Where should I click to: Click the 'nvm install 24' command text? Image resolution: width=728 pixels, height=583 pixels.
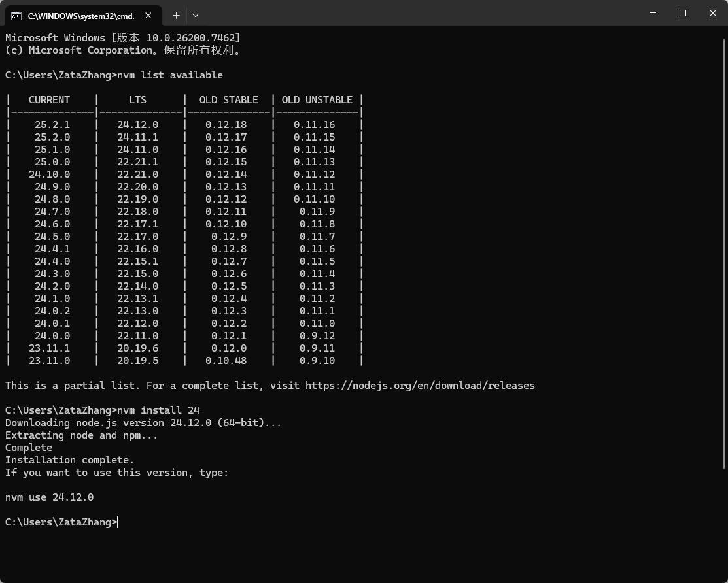(x=158, y=410)
